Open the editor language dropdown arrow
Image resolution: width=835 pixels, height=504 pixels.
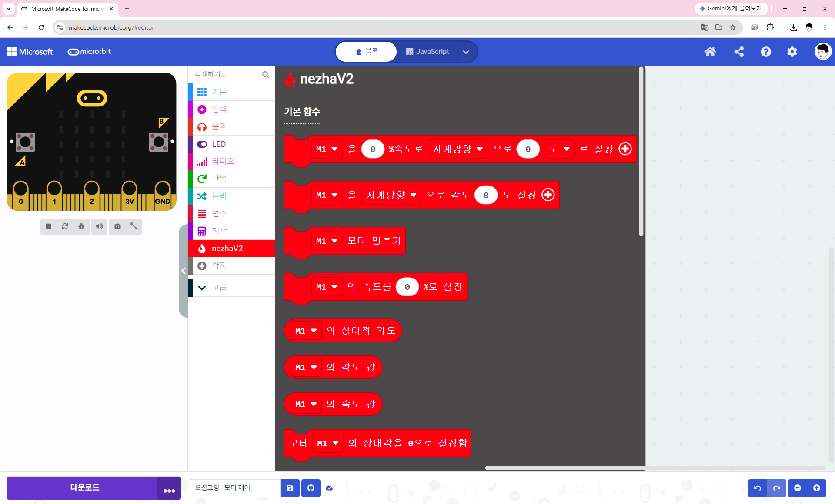466,52
